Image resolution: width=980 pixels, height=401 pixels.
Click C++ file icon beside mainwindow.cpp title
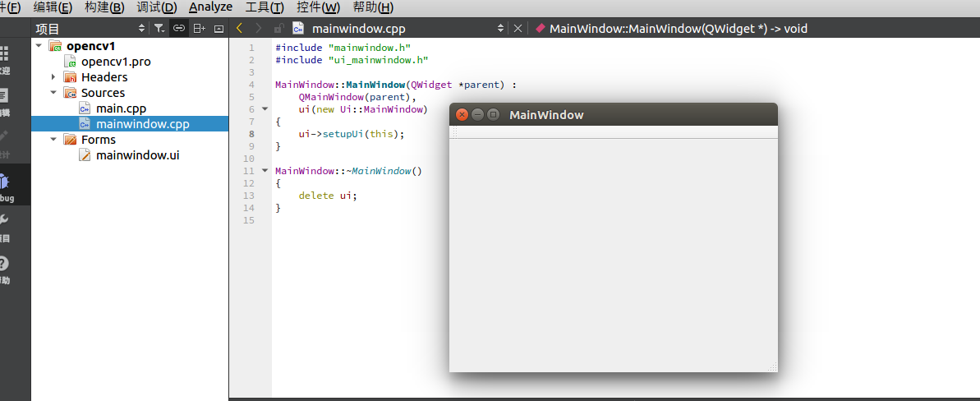pos(298,28)
